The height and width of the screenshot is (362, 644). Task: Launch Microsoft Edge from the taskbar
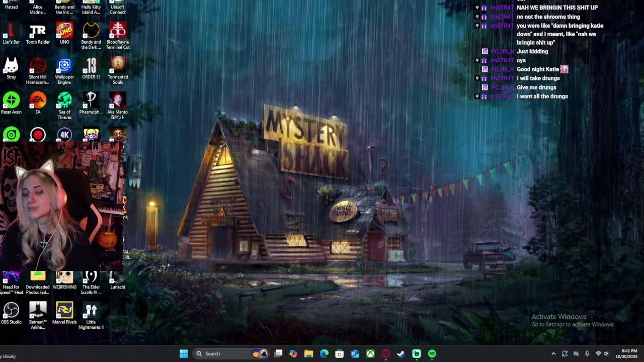[x=324, y=353]
